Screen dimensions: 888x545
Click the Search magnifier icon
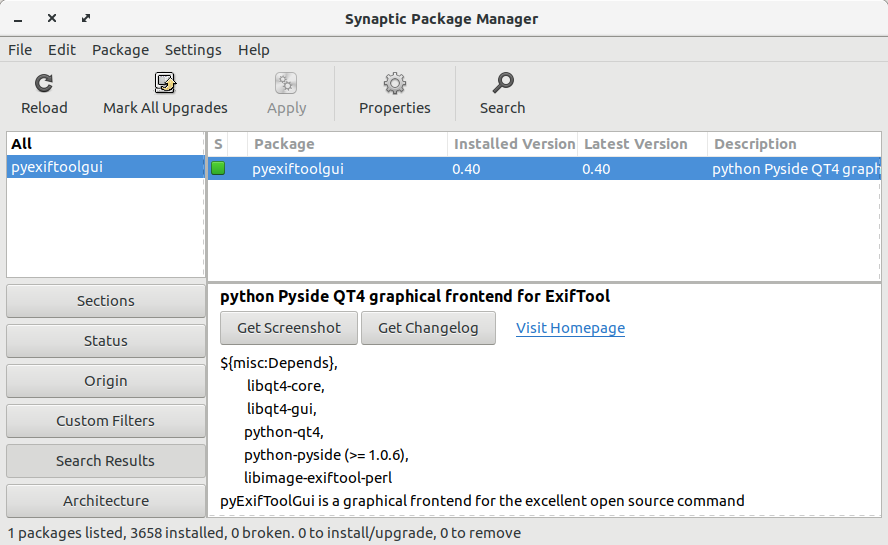[503, 83]
